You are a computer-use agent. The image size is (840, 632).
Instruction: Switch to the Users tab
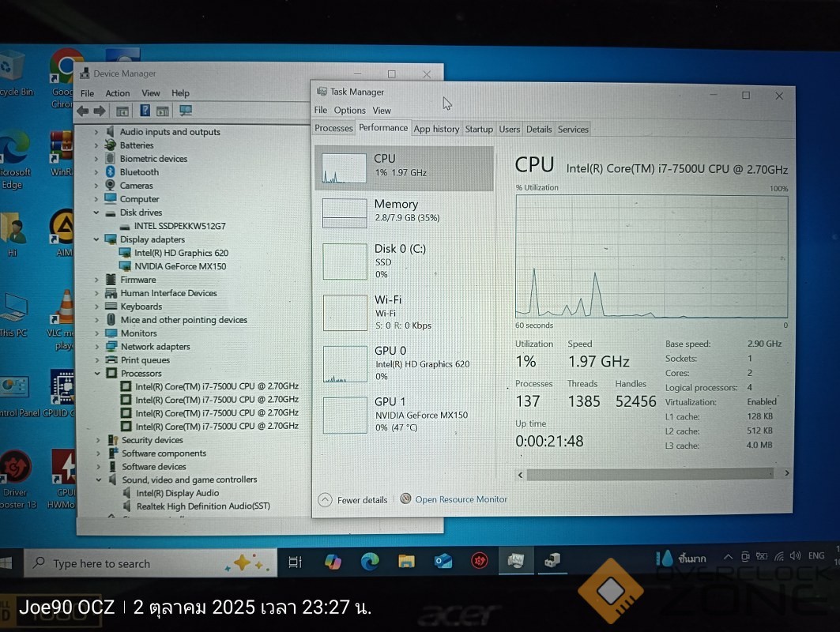tap(510, 129)
